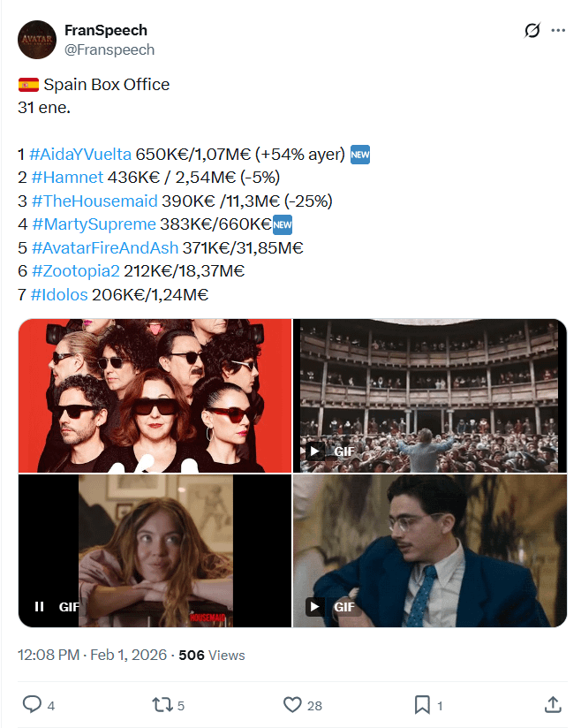Open FranSpeech profile avatar picture
The height and width of the screenshot is (728, 581).
point(37,40)
